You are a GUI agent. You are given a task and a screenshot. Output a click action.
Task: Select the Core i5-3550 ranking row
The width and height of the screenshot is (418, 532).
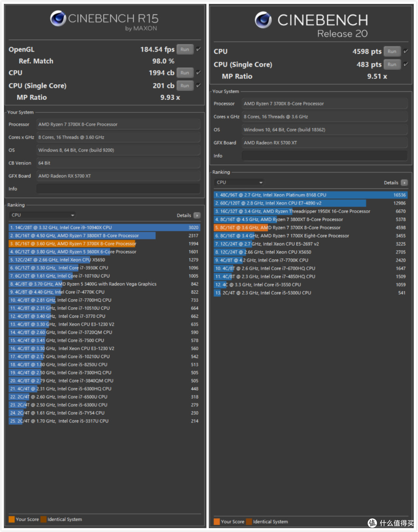tap(311, 284)
